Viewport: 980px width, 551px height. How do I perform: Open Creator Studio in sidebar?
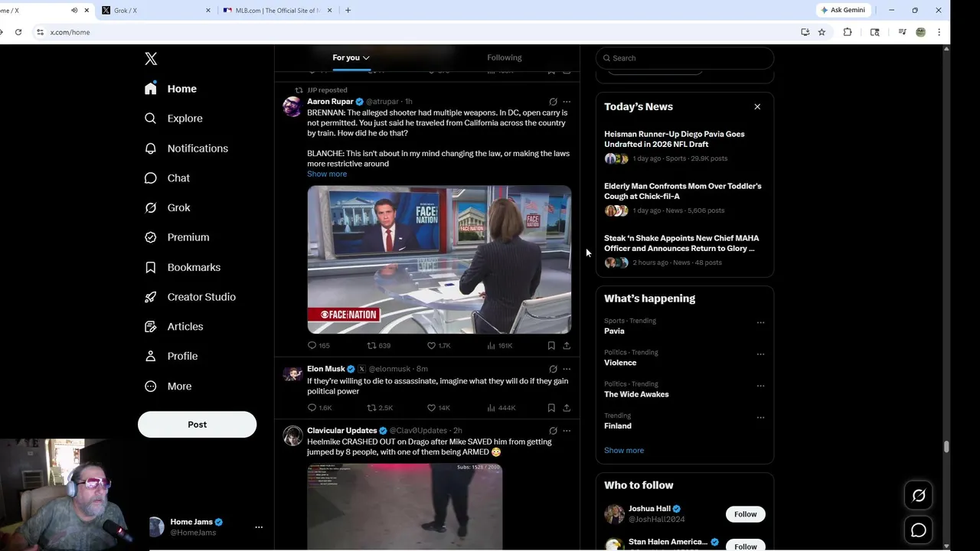coord(190,297)
